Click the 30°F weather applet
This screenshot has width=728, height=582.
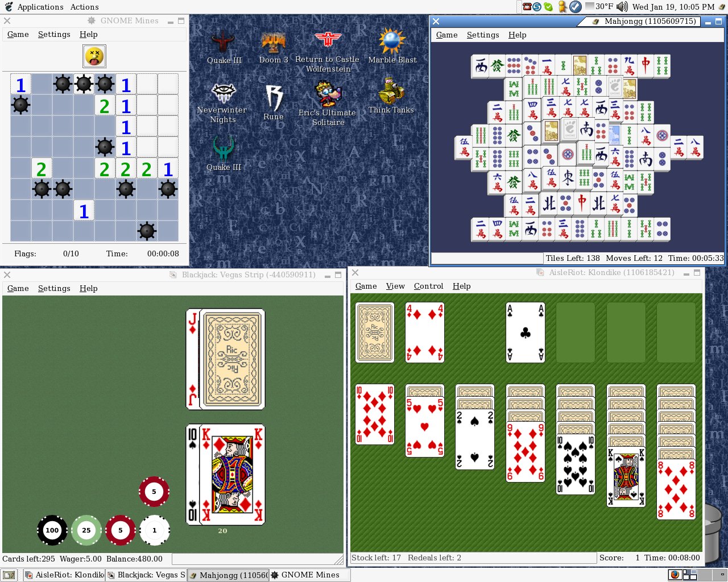coord(599,7)
